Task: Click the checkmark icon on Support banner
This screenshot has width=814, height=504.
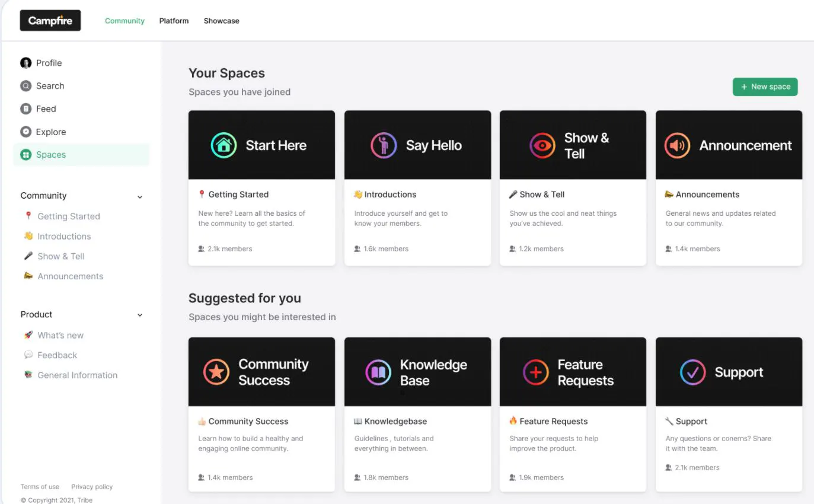Action: click(x=692, y=372)
